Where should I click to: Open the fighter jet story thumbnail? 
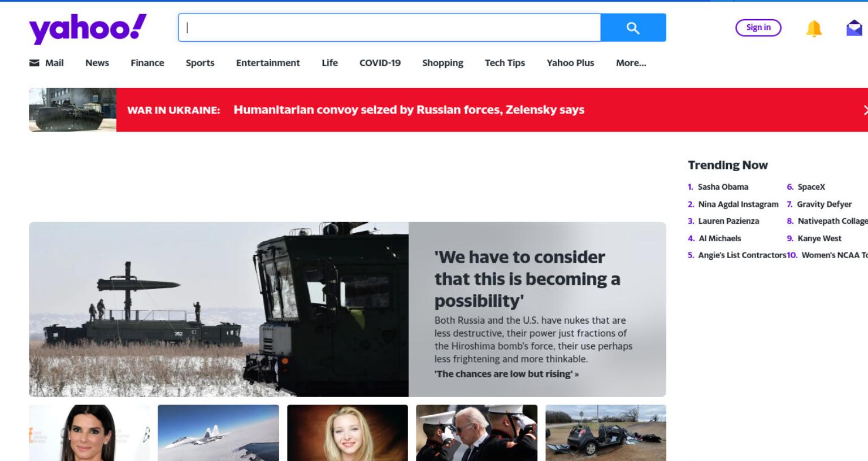coord(218,433)
